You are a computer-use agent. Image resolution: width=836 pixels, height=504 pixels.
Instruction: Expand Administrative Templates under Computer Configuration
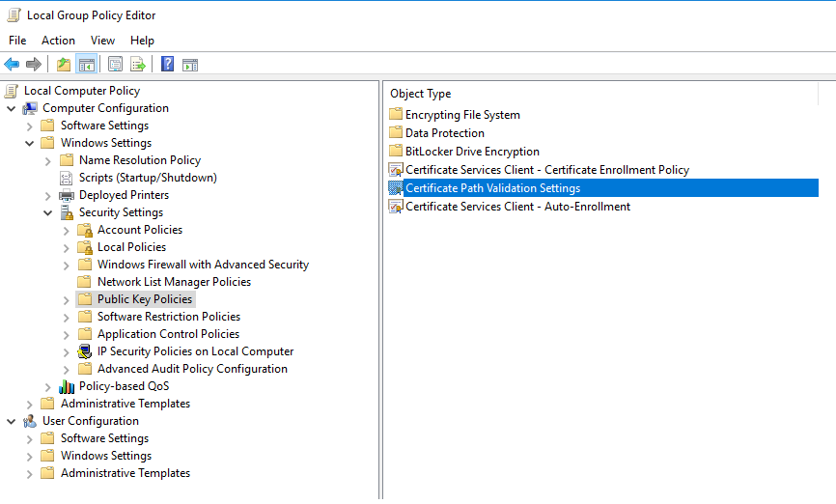[x=30, y=404]
